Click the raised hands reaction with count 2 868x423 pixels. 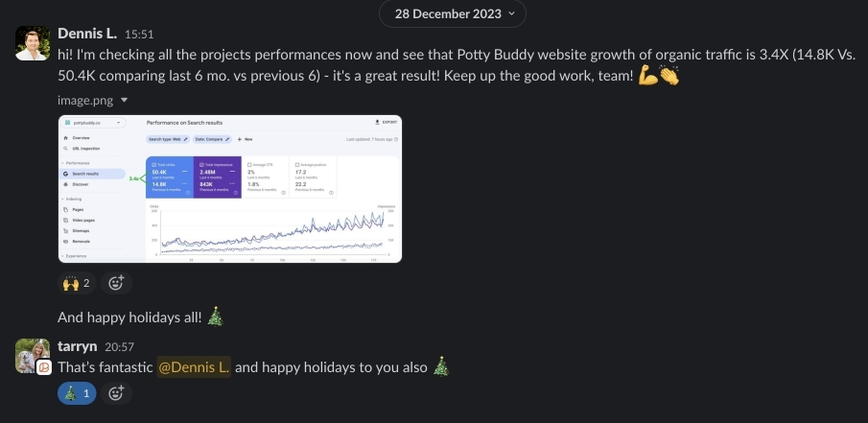tap(76, 283)
